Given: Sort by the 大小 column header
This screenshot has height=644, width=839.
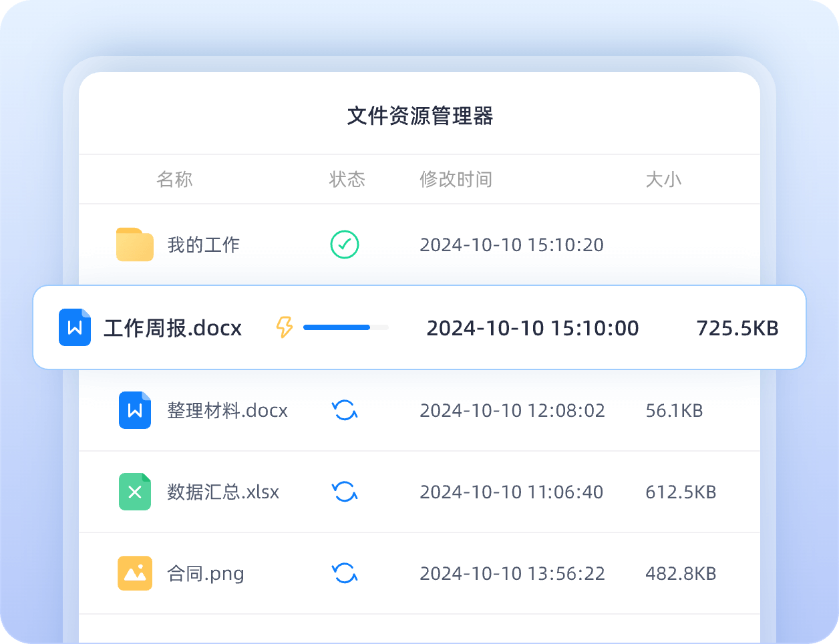Looking at the screenshot, I should (663, 179).
